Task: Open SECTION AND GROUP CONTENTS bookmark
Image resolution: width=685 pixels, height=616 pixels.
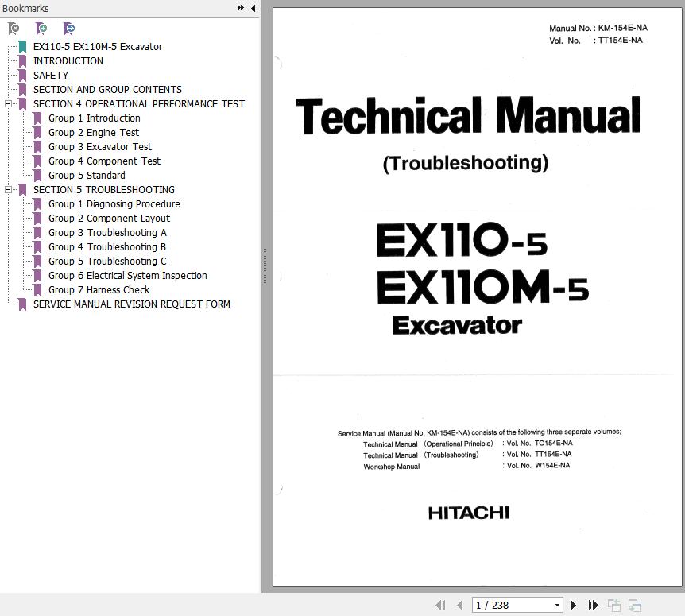Action: 107,90
